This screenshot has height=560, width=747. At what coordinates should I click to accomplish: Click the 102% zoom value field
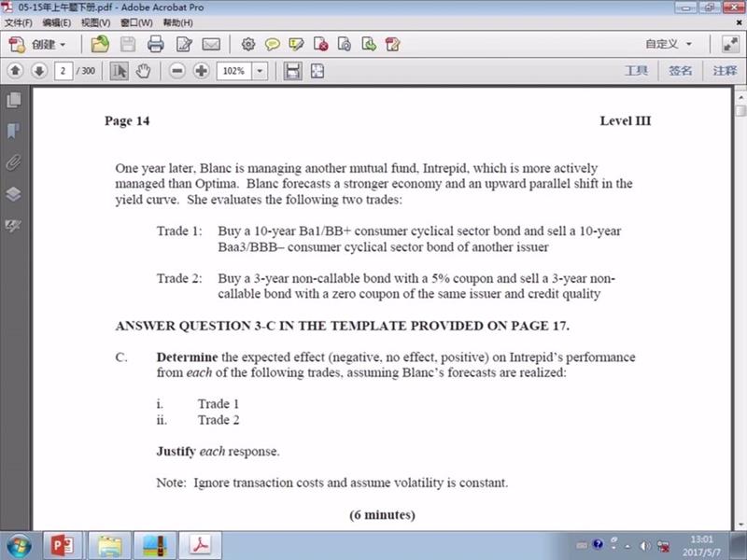tap(233, 71)
